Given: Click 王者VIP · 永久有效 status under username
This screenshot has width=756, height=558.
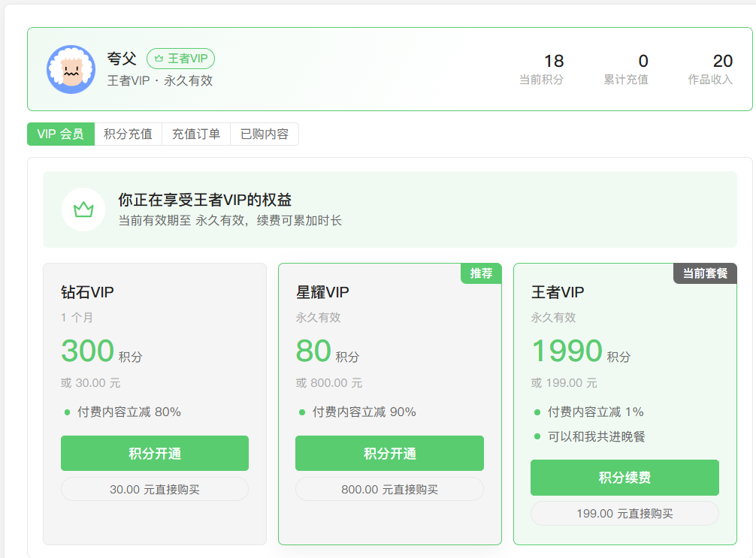Looking at the screenshot, I should [x=160, y=80].
